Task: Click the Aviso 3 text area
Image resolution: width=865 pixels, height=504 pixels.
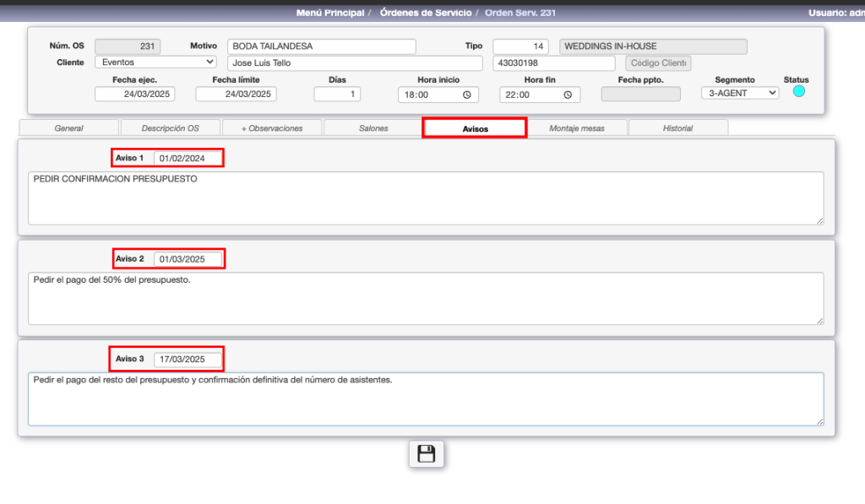Action: (425, 398)
